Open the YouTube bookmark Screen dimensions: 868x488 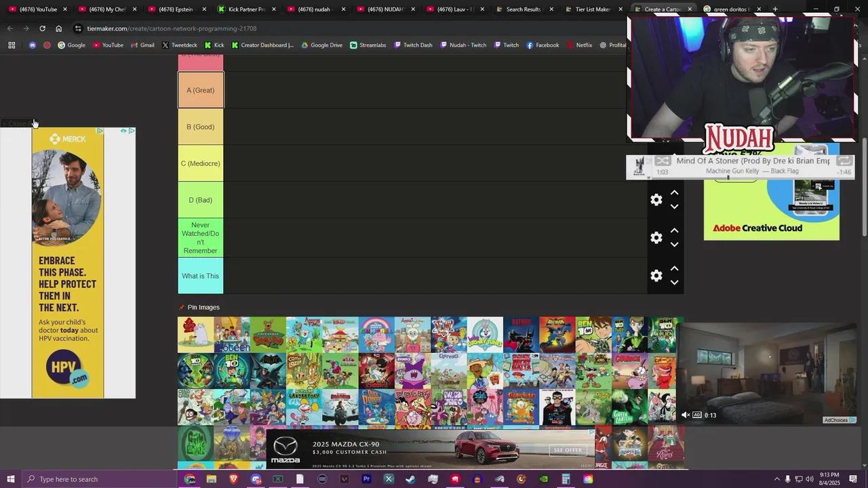click(108, 45)
